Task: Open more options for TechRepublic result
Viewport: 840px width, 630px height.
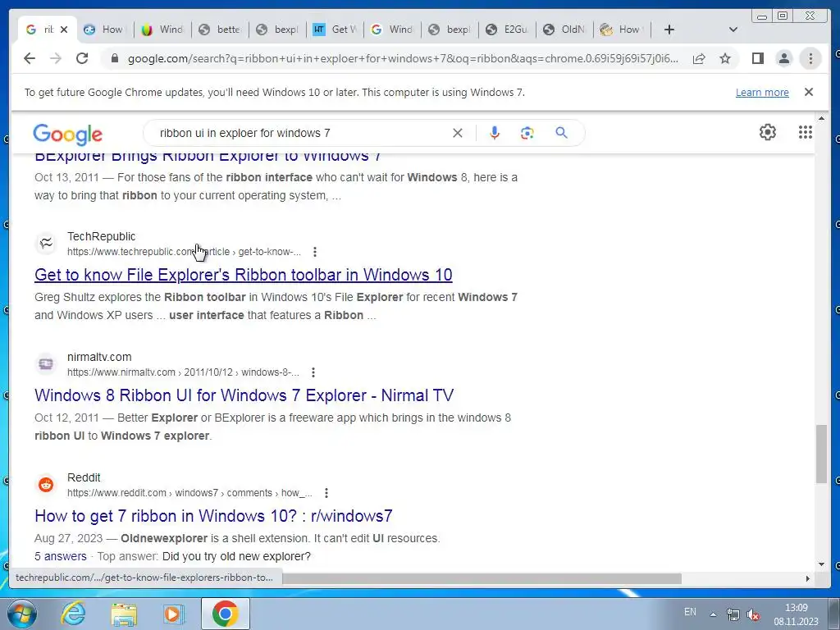Action: point(315,252)
